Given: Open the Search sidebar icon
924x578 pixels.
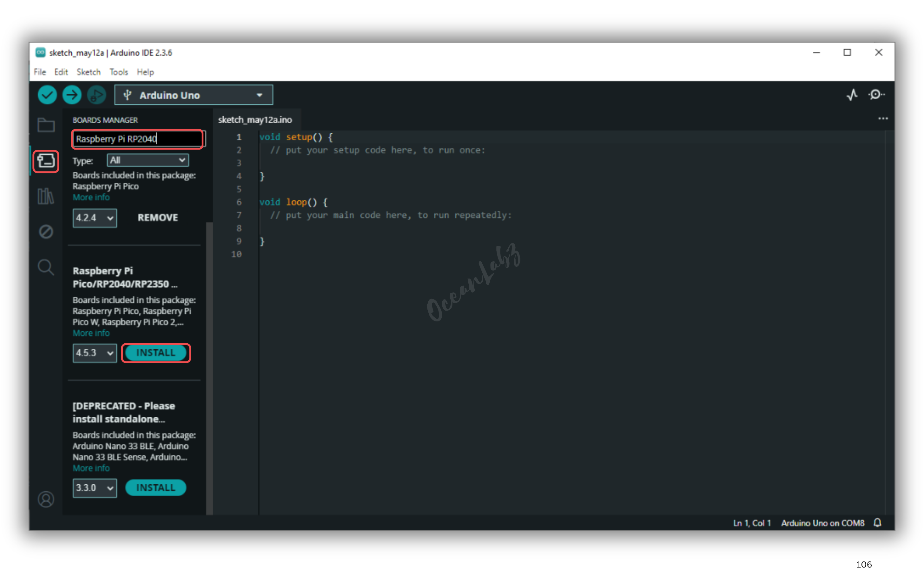Looking at the screenshot, I should [x=46, y=267].
